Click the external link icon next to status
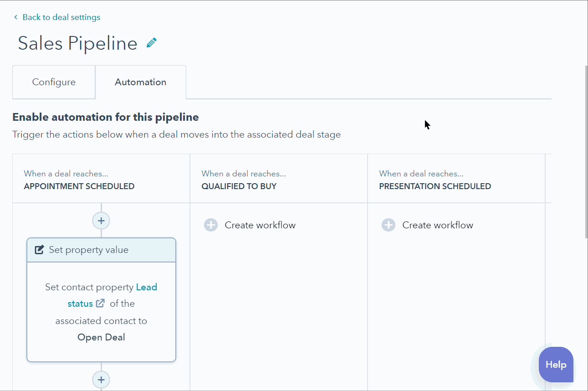Image resolution: width=588 pixels, height=391 pixels. coord(100,304)
